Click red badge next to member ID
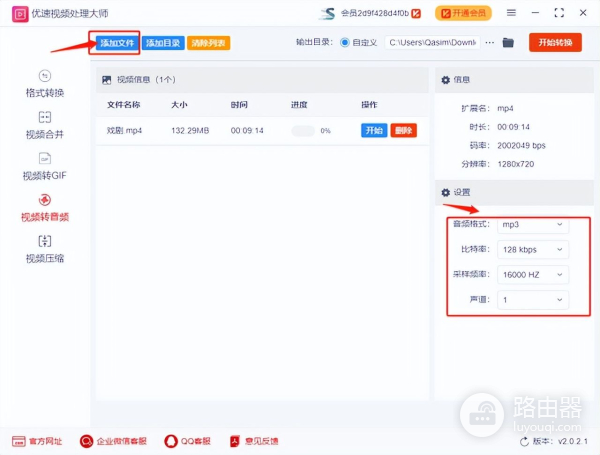Viewport: 600px width, 455px height. pos(416,14)
